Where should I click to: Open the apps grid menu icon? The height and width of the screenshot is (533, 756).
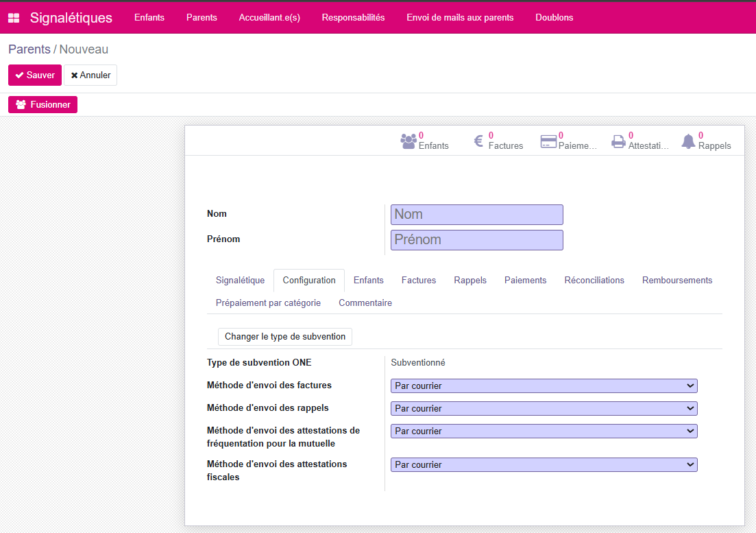pos(14,18)
